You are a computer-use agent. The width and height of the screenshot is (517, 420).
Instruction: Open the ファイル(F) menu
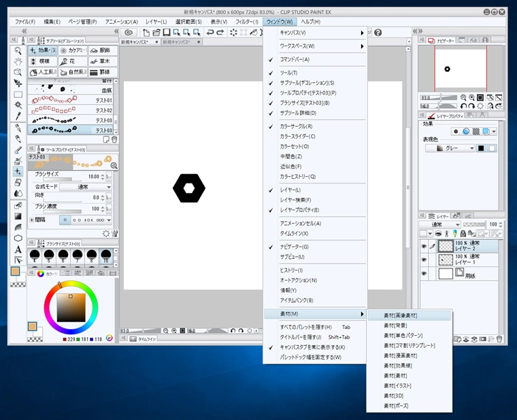click(25, 22)
